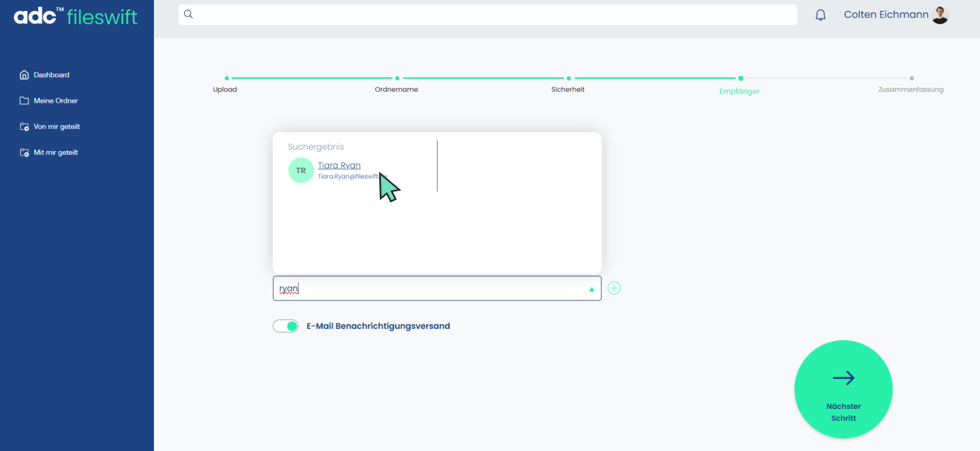Screen dimensions: 980x451
Task: Collapse the recipient dropdown arrow
Action: coord(591,289)
